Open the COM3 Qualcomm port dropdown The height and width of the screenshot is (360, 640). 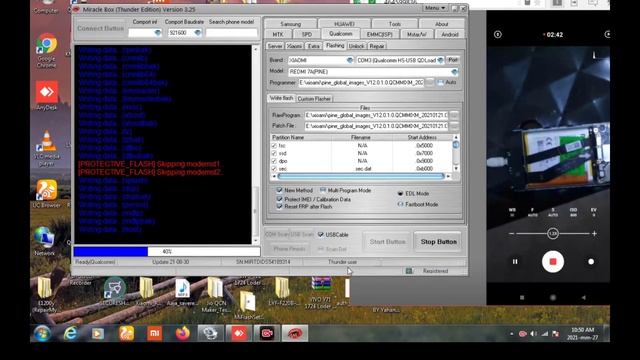[x=440, y=60]
